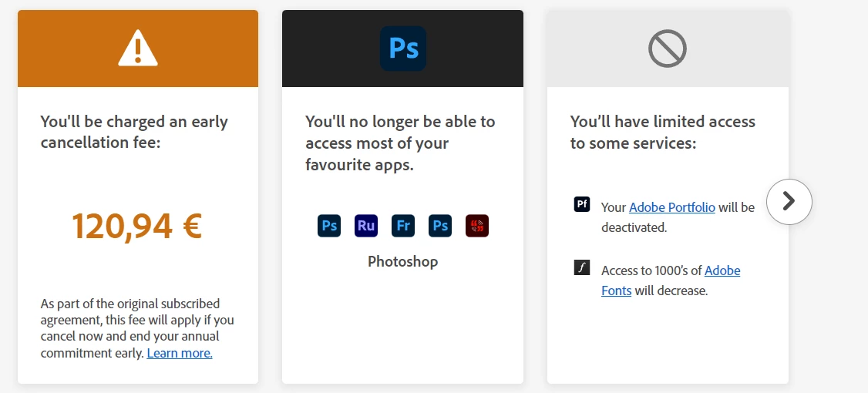Click the favourite apps heading text

coord(400,143)
